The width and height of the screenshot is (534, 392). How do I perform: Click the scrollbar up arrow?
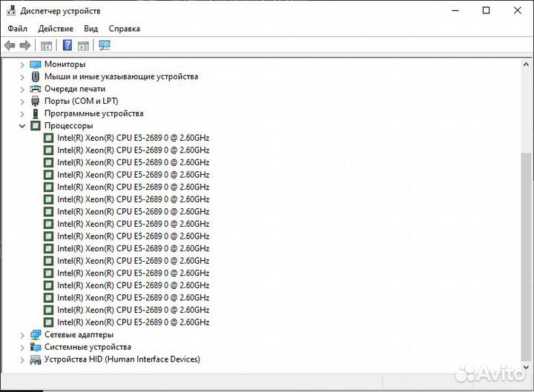pyautogui.click(x=526, y=64)
